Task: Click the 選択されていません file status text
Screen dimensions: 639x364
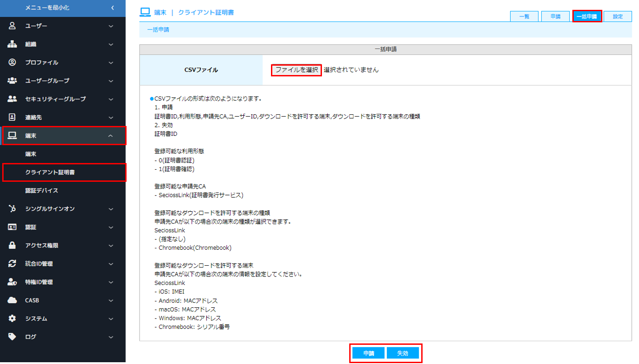Action: coord(351,70)
